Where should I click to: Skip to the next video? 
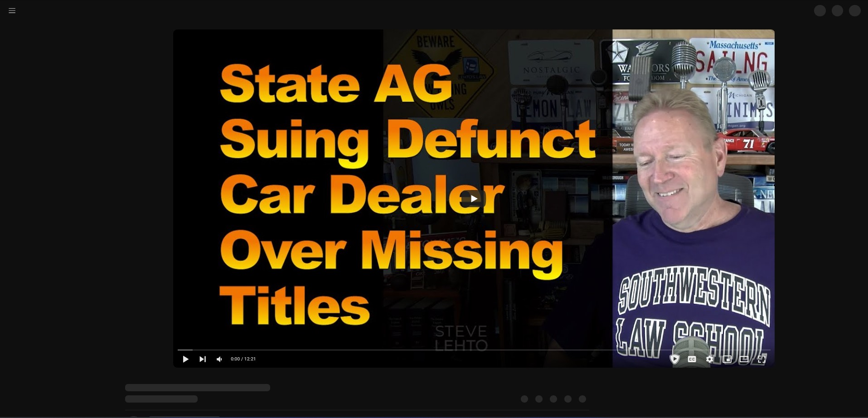tap(203, 359)
